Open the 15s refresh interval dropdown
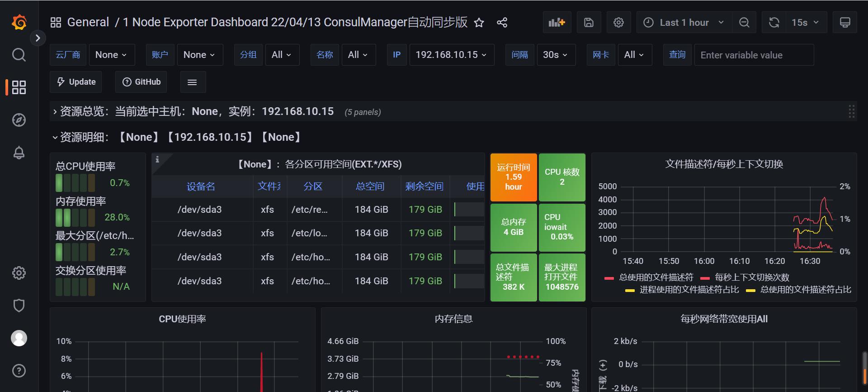Screen dimensions: 868x392 (806, 22)
